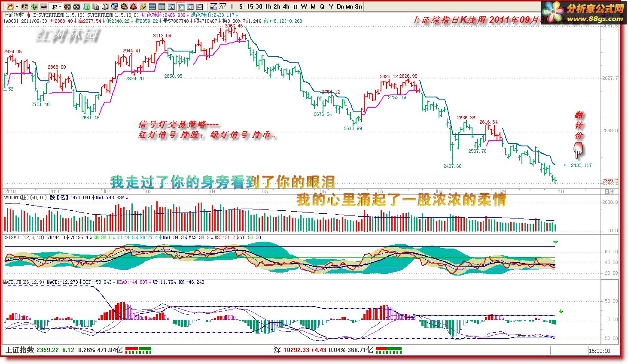Click the red horizontal double-arrow icon
The width and height of the screenshot is (628, 364).
(x=44, y=6)
